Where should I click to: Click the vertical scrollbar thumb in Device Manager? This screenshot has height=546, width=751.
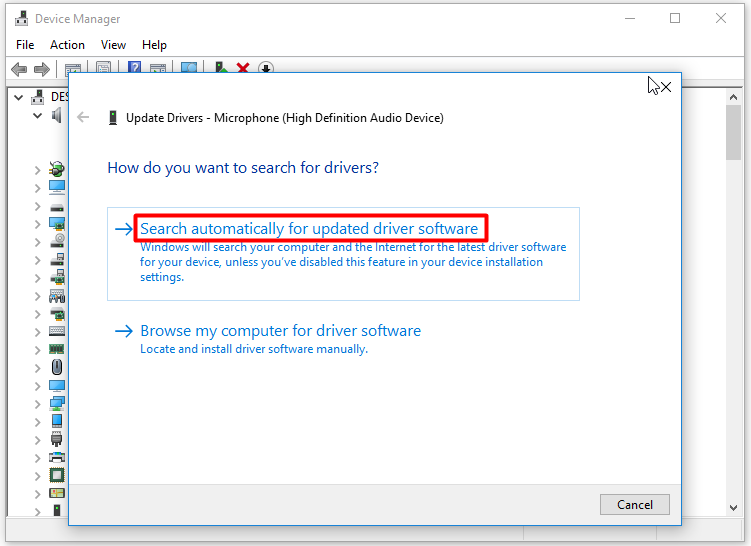[733, 133]
